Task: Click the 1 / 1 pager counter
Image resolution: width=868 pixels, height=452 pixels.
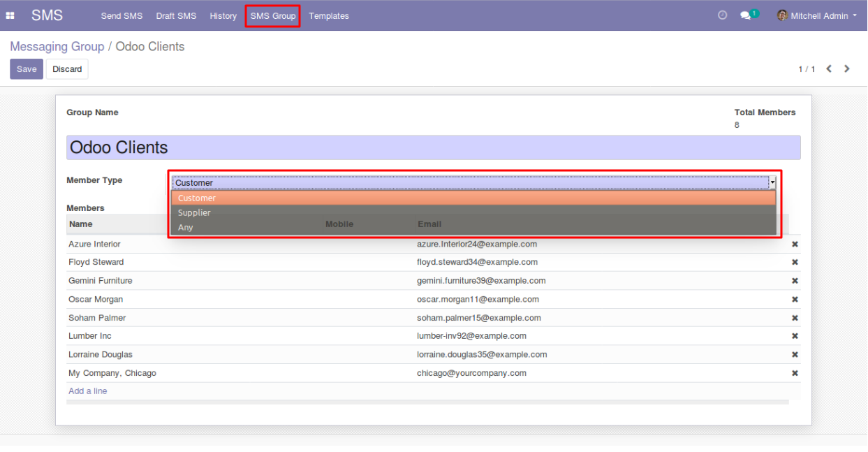Action: click(807, 69)
